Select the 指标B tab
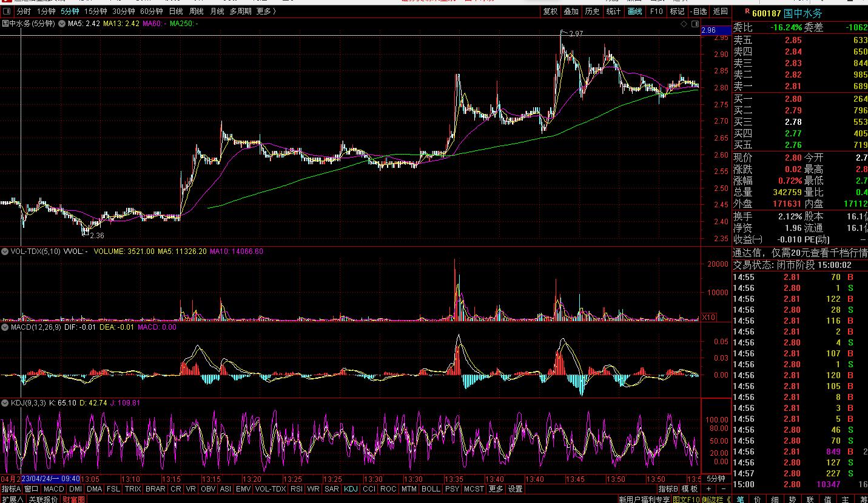The height and width of the screenshot is (503, 868). coord(668,488)
